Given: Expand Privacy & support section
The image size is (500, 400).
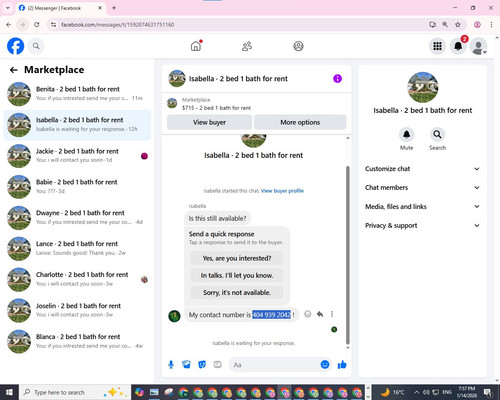Looking at the screenshot, I should click(423, 226).
